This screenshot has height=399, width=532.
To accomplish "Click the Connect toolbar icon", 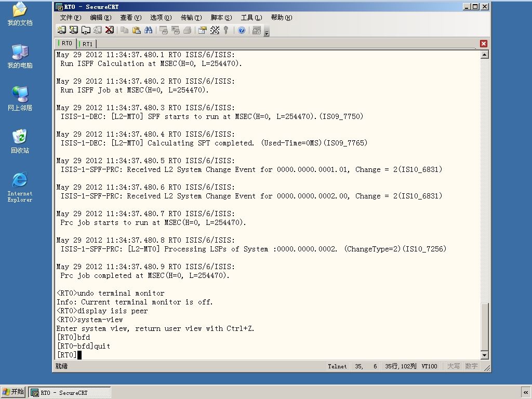I will [61, 30].
